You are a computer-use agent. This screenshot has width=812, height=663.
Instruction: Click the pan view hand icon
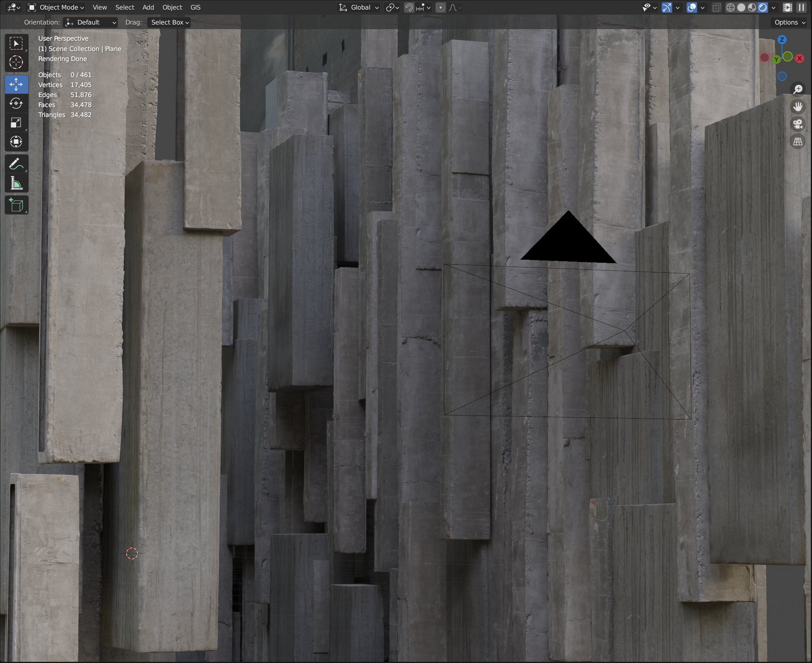pyautogui.click(x=798, y=107)
